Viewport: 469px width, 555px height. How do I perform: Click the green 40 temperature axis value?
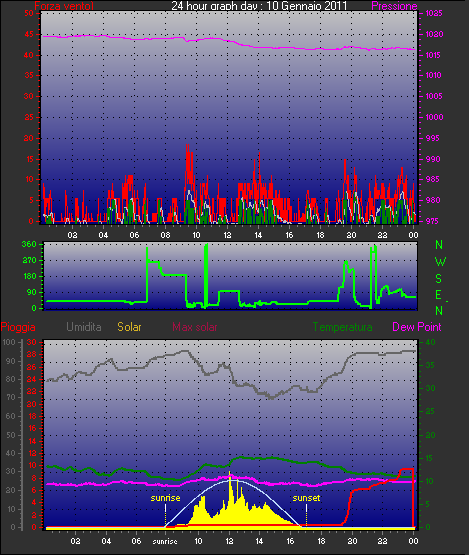click(430, 342)
